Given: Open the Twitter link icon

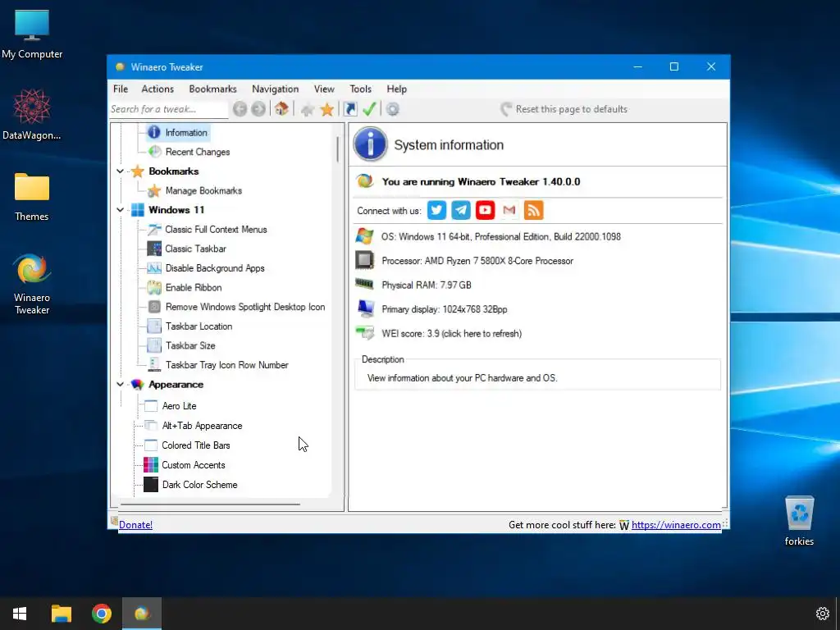Looking at the screenshot, I should (x=436, y=210).
